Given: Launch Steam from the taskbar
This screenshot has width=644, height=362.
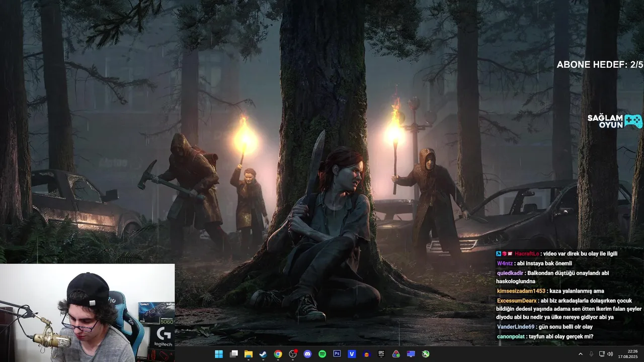Looking at the screenshot, I should point(263,354).
